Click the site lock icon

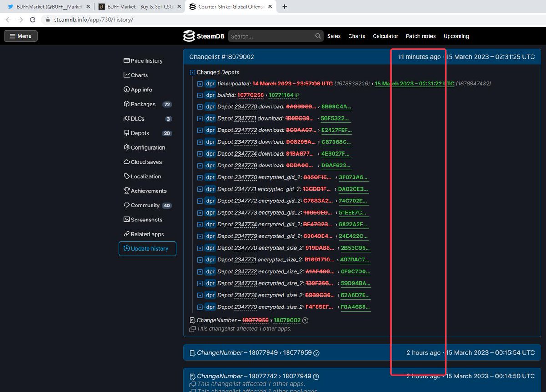coord(49,20)
